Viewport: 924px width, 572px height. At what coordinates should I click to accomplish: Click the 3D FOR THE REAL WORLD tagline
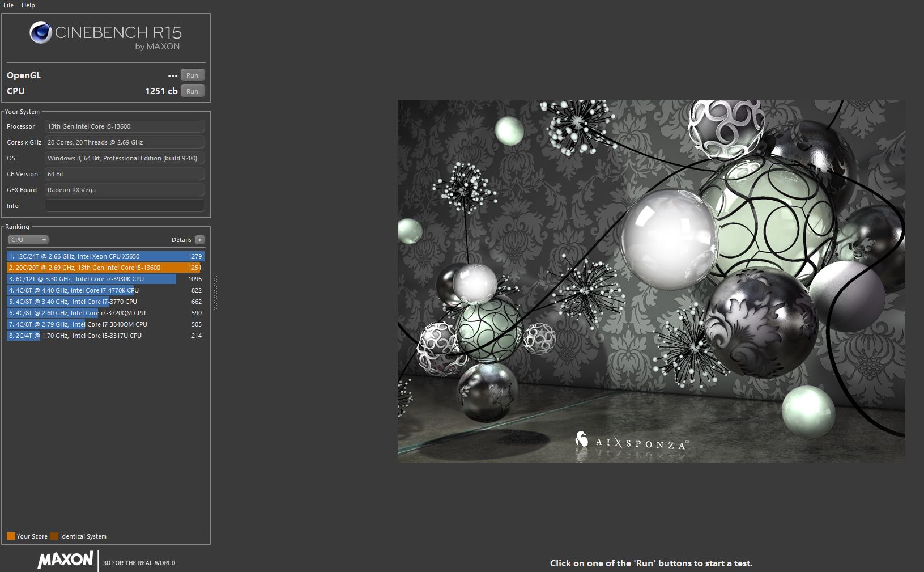139,563
